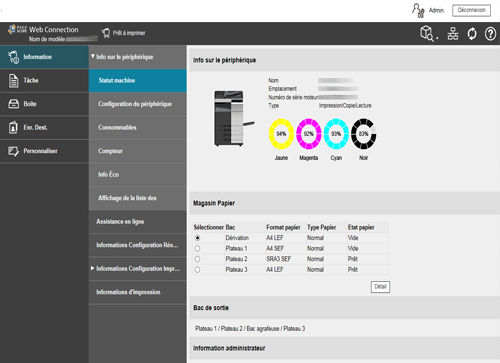500x363 pixels.
Task: Click the Boîte box icon
Action: point(14,104)
